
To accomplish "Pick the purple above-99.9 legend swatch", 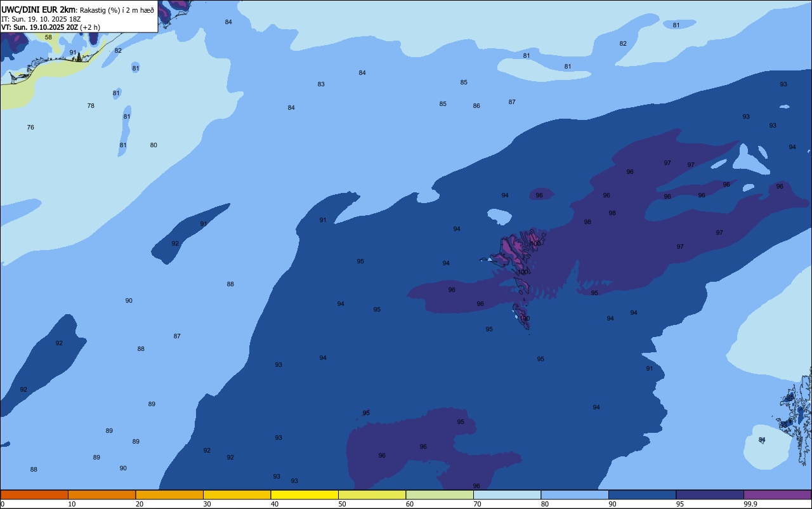I will (777, 494).
